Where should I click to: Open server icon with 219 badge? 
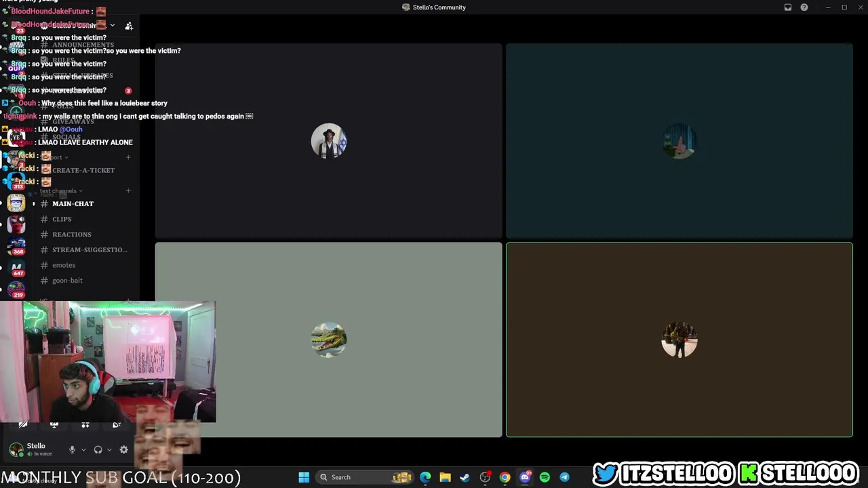17,290
